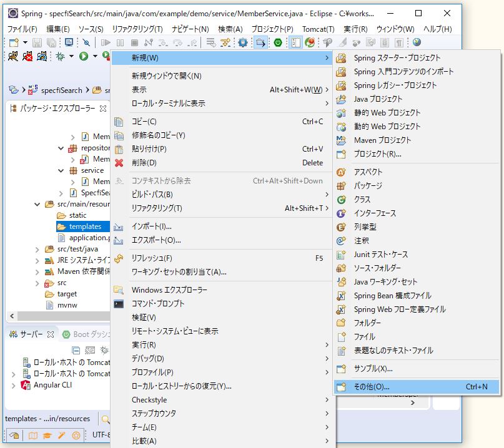Collapse the src/main/resources folder node
The width and height of the screenshot is (504, 448).
(x=37, y=204)
